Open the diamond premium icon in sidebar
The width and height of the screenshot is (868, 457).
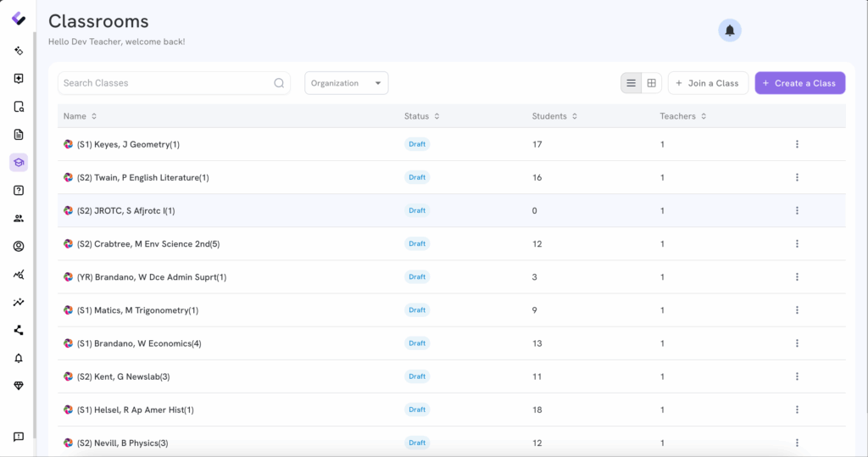click(x=19, y=386)
